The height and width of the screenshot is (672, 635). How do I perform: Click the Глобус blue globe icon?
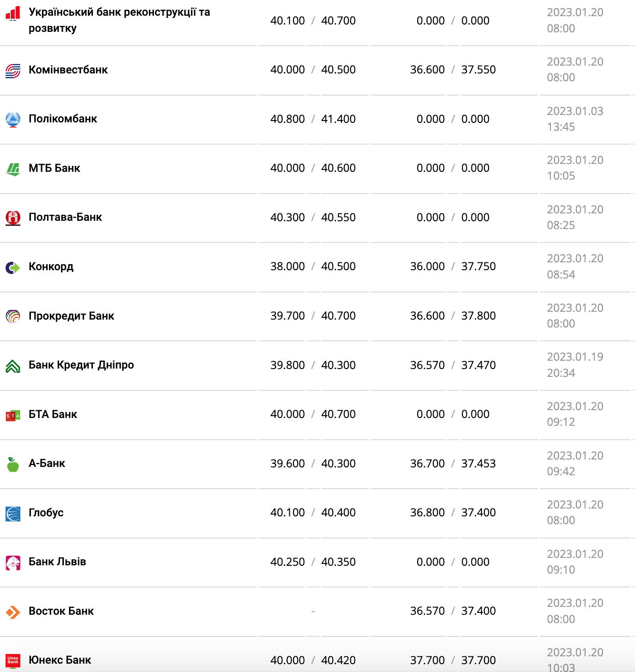pos(13,514)
